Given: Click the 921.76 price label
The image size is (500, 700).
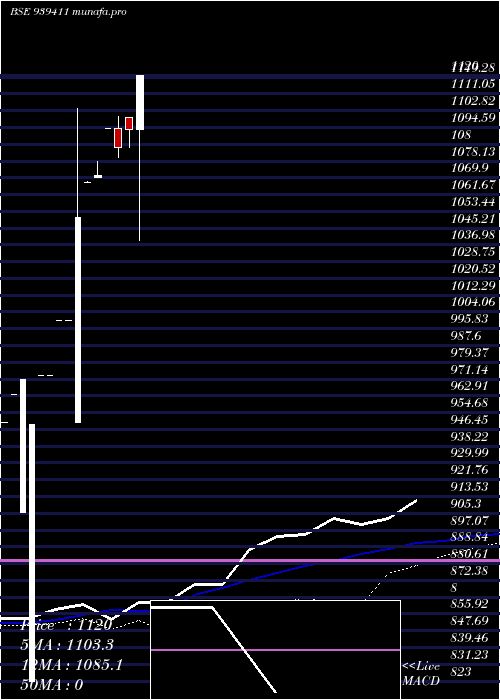Looking at the screenshot, I should [x=470, y=470].
